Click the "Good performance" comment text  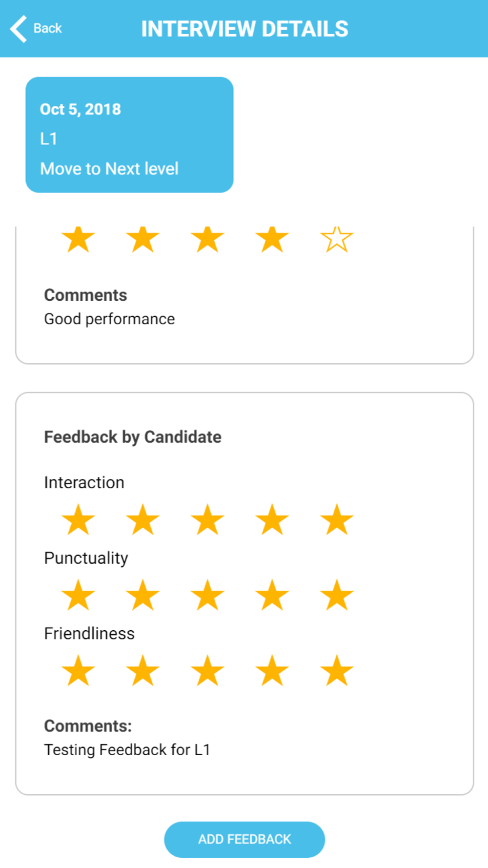109,319
